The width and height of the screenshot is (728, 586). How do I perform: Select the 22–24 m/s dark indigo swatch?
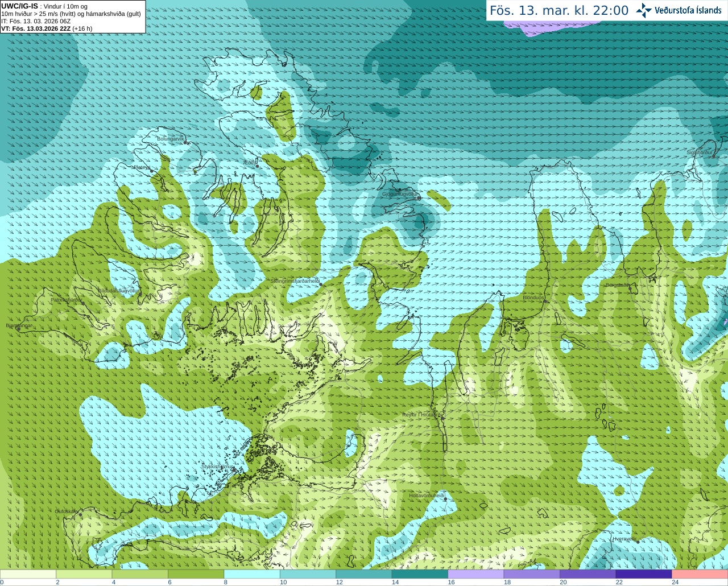point(644,574)
